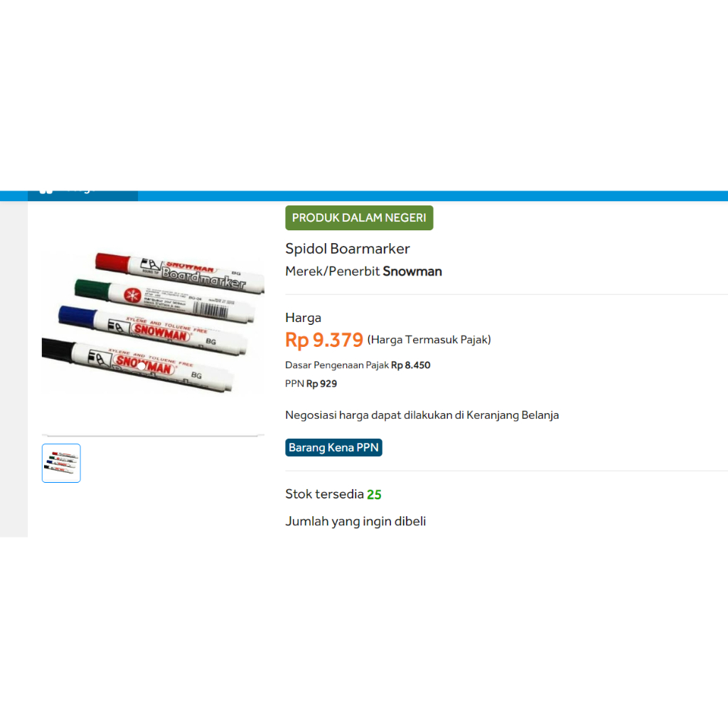This screenshot has width=728, height=728.
Task: Open the Snowman brand link
Action: click(x=412, y=271)
